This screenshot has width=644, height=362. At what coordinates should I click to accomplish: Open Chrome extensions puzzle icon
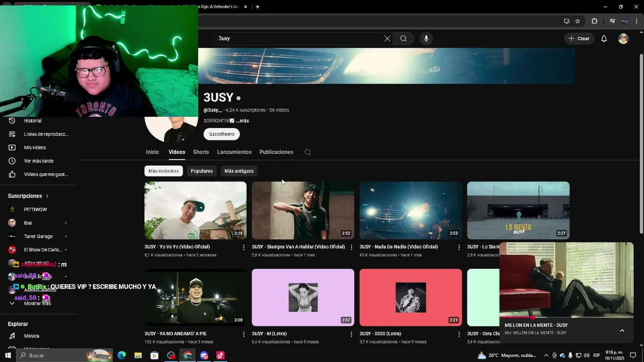pos(594,21)
